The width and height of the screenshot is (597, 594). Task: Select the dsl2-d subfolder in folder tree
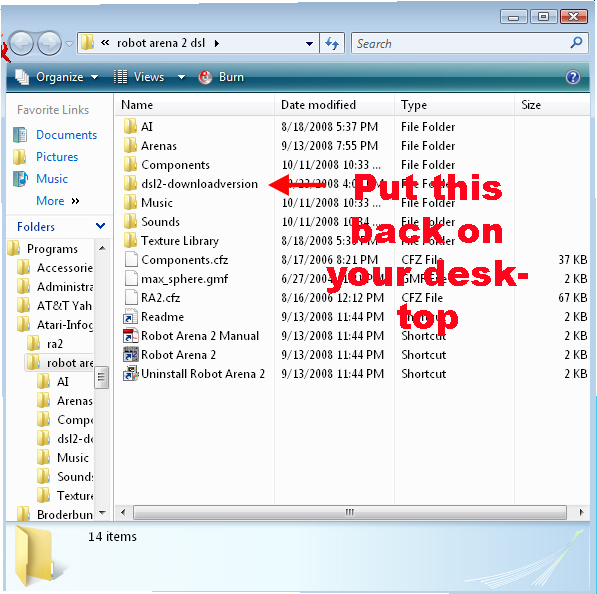(x=75, y=439)
